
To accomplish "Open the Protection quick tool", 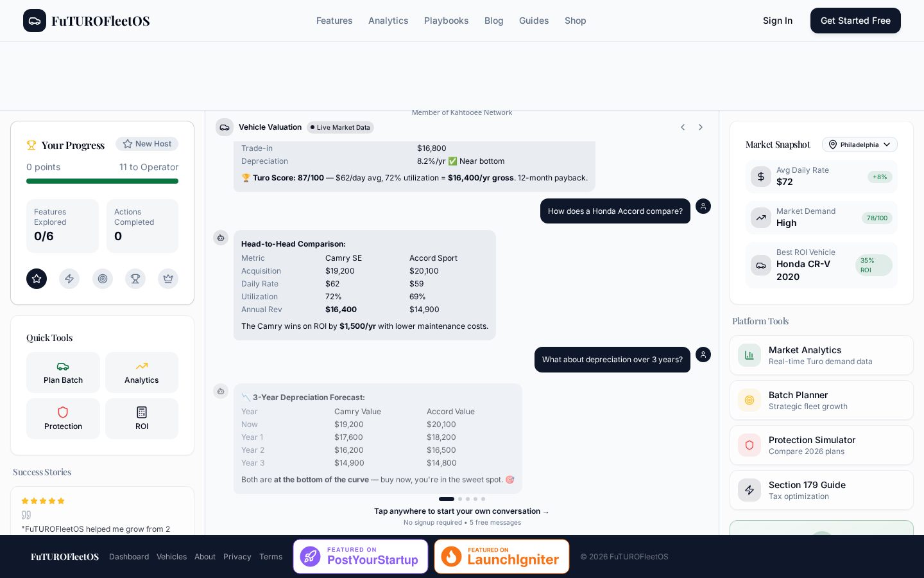I will (x=63, y=419).
